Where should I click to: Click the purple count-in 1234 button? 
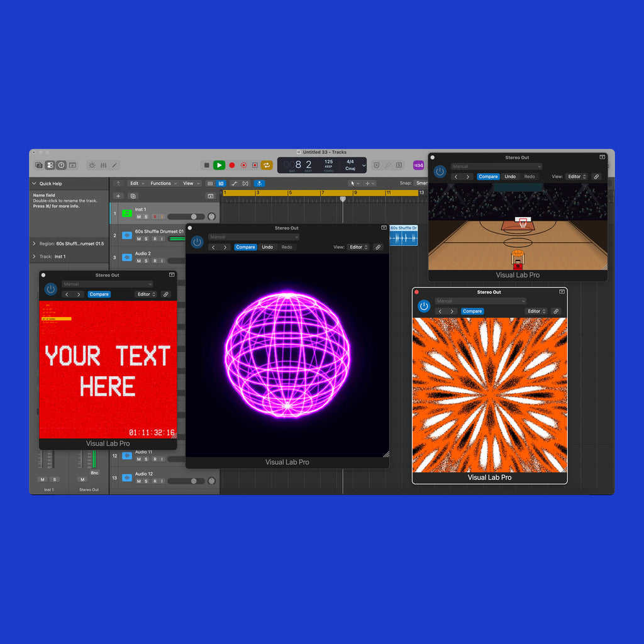click(x=418, y=165)
